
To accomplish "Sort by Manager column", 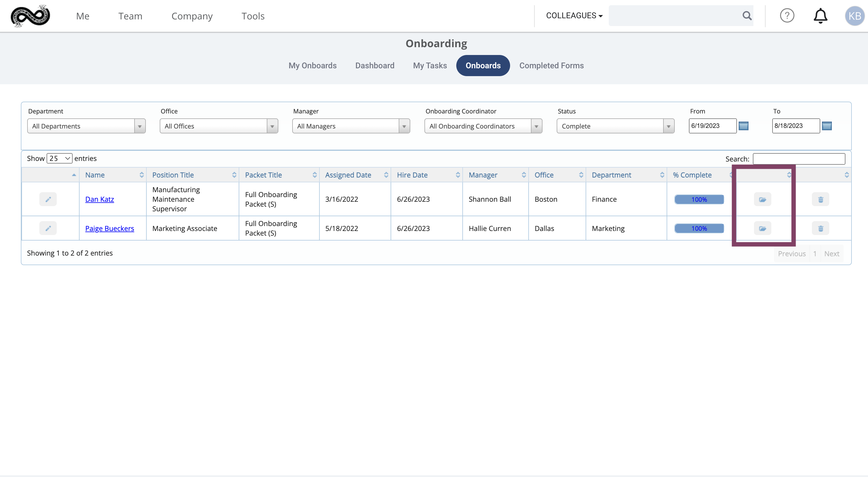I will (495, 175).
